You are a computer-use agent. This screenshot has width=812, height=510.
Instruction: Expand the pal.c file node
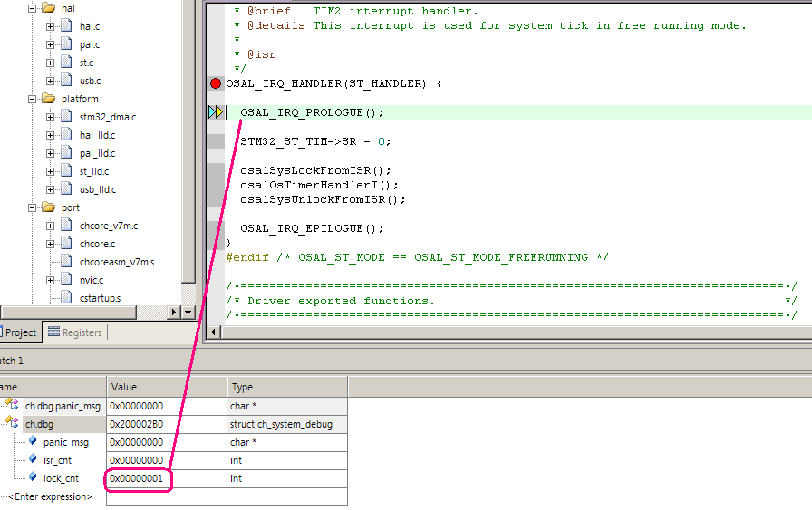[x=50, y=44]
